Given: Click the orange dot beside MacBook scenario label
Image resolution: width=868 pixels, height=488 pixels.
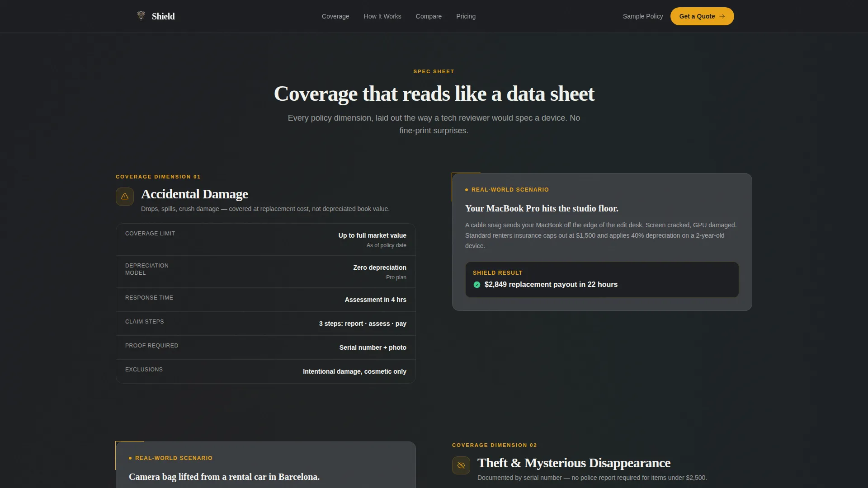Looking at the screenshot, I should 467,190.
